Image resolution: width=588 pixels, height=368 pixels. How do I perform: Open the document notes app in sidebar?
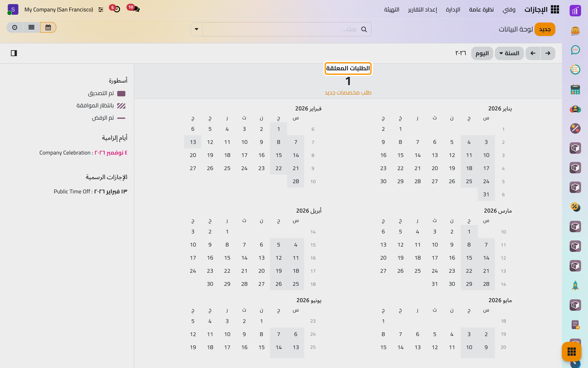575,325
